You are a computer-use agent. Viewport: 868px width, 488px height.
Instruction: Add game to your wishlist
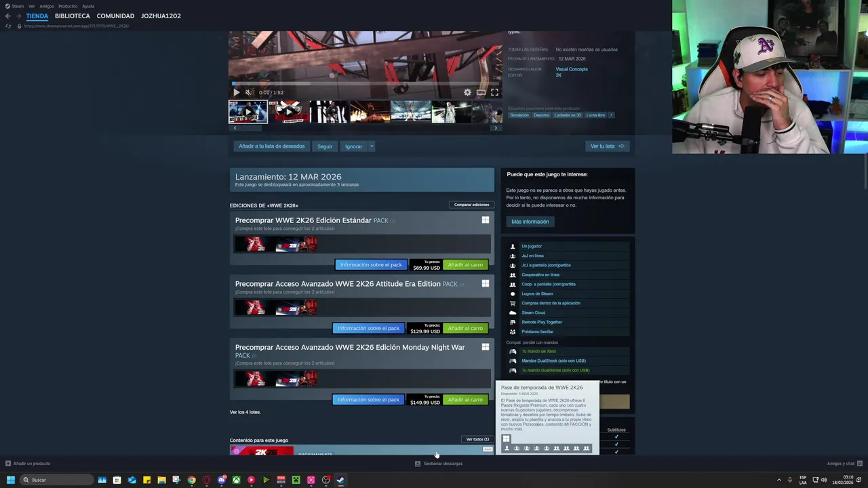click(271, 146)
